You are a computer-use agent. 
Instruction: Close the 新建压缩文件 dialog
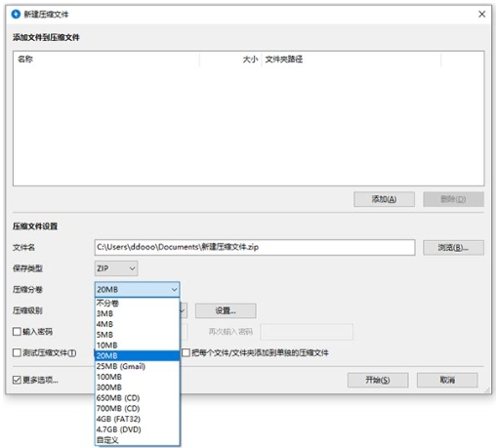[x=481, y=14]
